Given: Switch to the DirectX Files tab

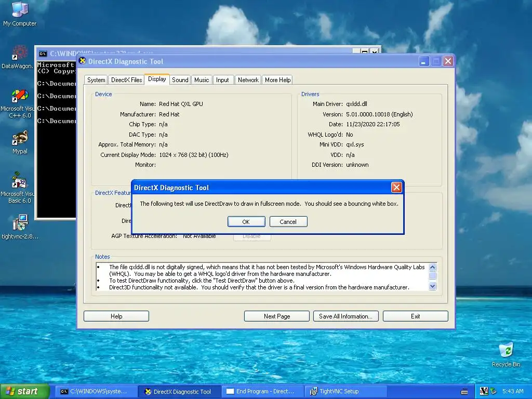Looking at the screenshot, I should pos(127,80).
